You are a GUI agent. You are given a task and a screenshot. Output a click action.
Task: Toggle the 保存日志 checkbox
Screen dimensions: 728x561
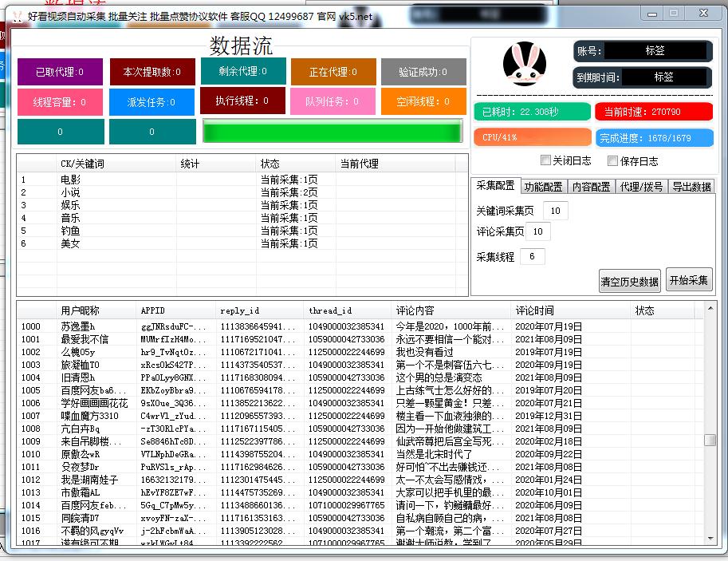[612, 160]
